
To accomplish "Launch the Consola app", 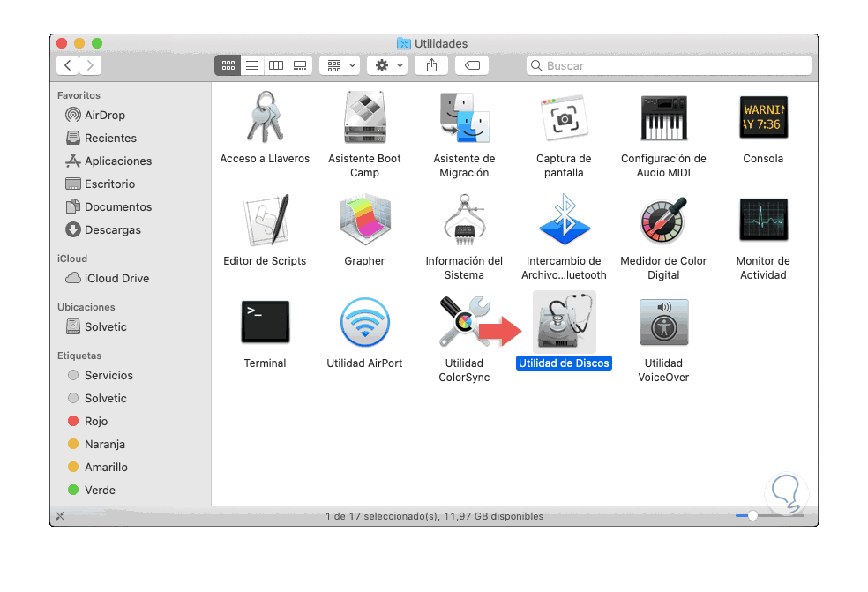I will coord(763,117).
